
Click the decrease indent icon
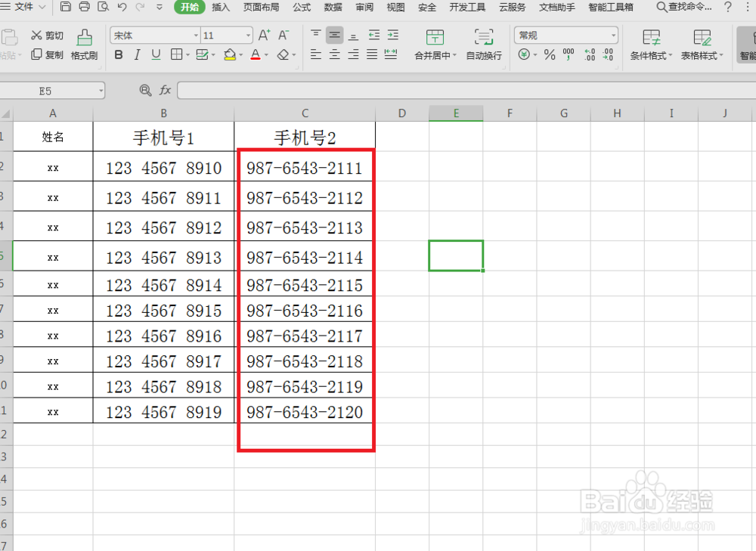coord(374,35)
